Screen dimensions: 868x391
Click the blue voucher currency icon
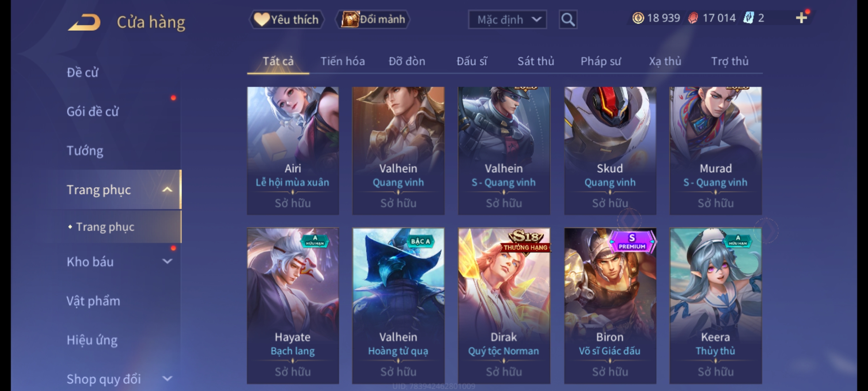pyautogui.click(x=748, y=18)
